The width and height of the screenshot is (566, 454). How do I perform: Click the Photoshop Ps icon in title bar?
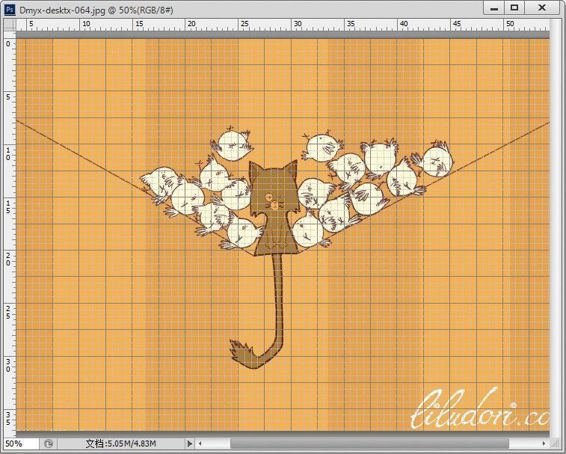click(x=10, y=9)
